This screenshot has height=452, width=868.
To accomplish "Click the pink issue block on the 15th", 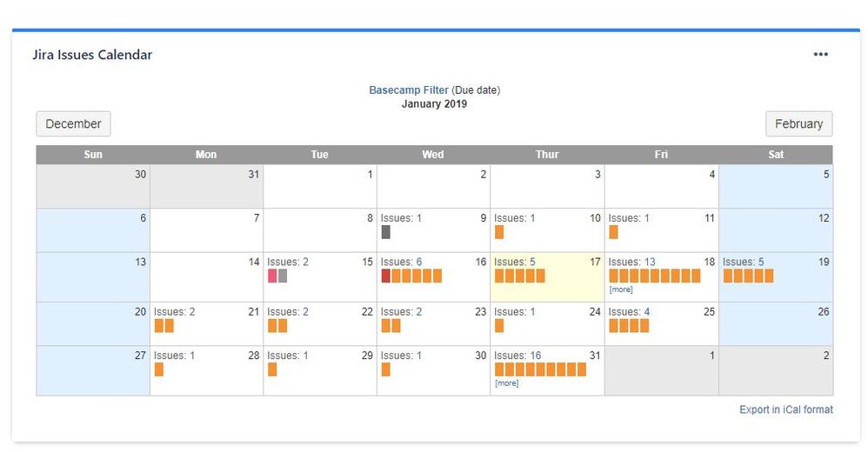I will pos(272,276).
